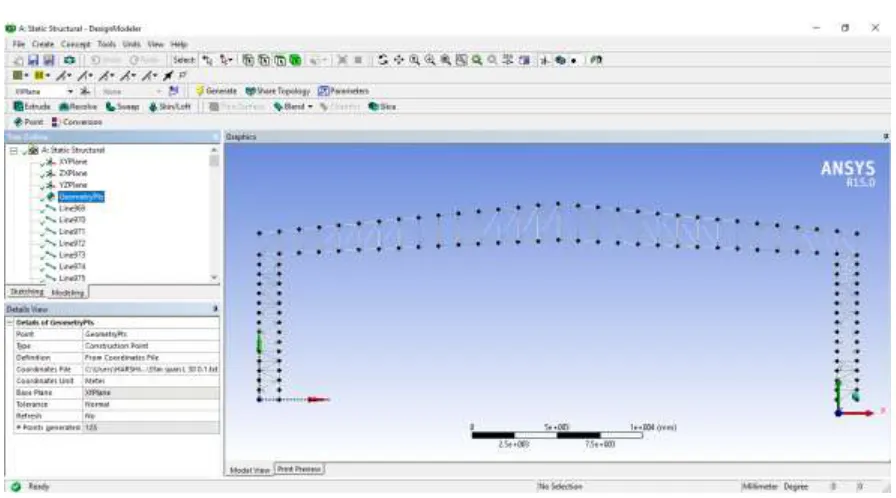Viewport: 896px width, 498px height.
Task: Toggle the display plane icon
Action: (545, 60)
